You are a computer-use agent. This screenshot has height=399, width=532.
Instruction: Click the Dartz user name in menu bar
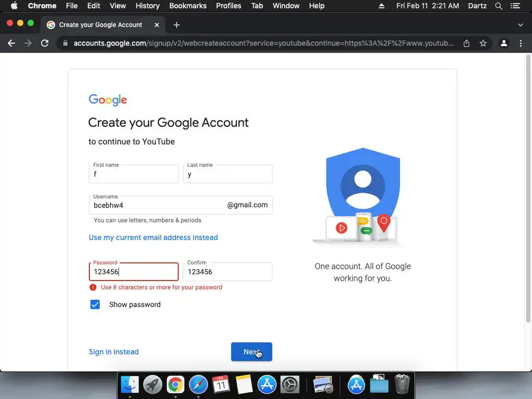click(477, 6)
